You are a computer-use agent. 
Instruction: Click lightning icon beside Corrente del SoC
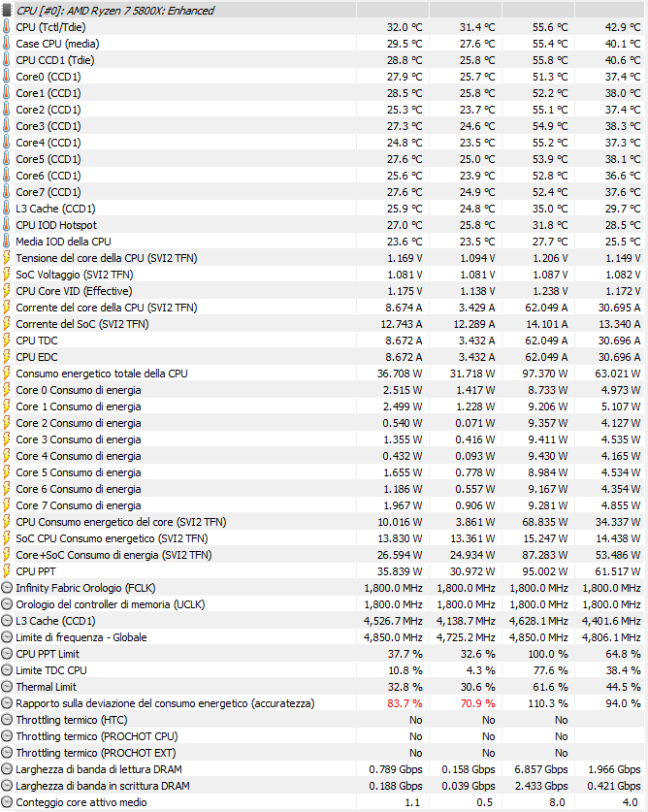[x=6, y=324]
